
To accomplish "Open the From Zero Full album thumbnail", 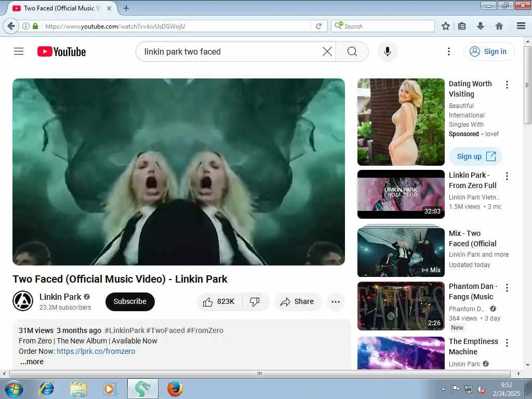I will (401, 194).
